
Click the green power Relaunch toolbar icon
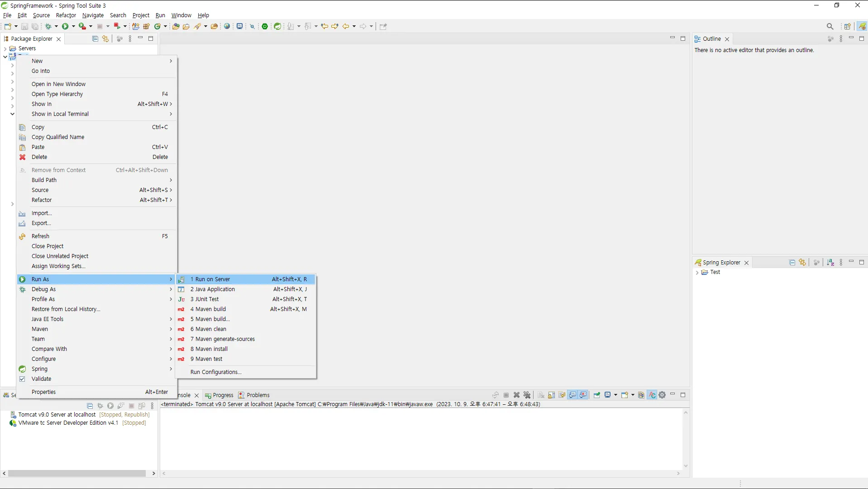coord(265,26)
